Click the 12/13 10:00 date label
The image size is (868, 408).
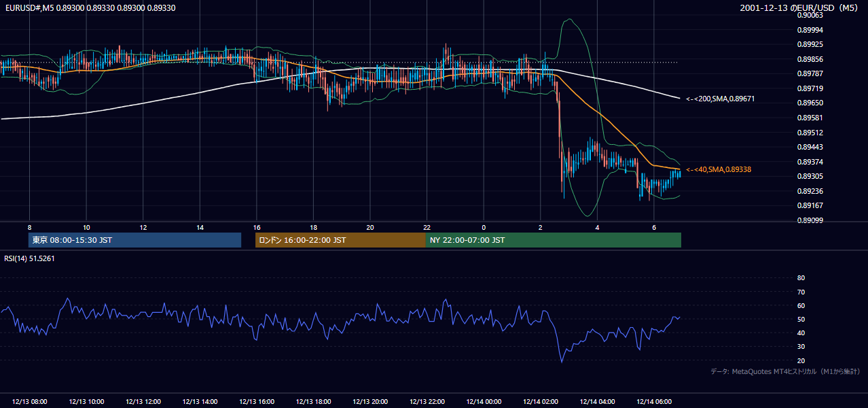click(86, 402)
